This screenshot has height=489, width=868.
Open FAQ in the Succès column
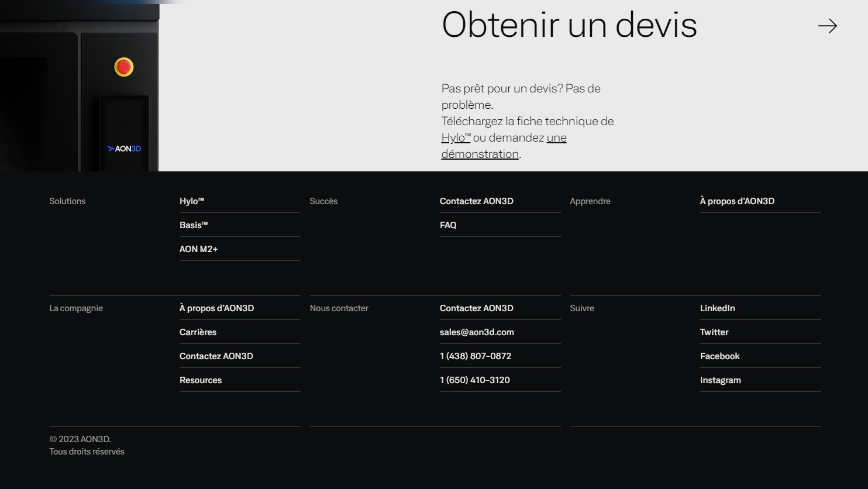(x=448, y=225)
